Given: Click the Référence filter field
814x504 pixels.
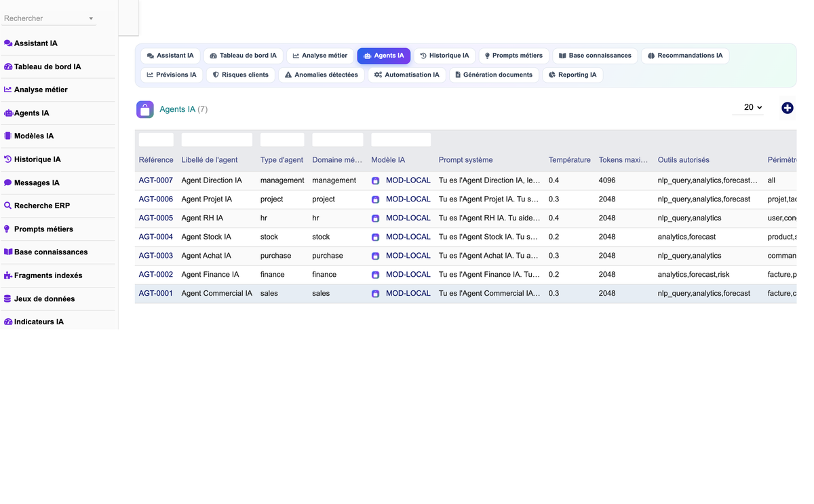Looking at the screenshot, I should (156, 140).
